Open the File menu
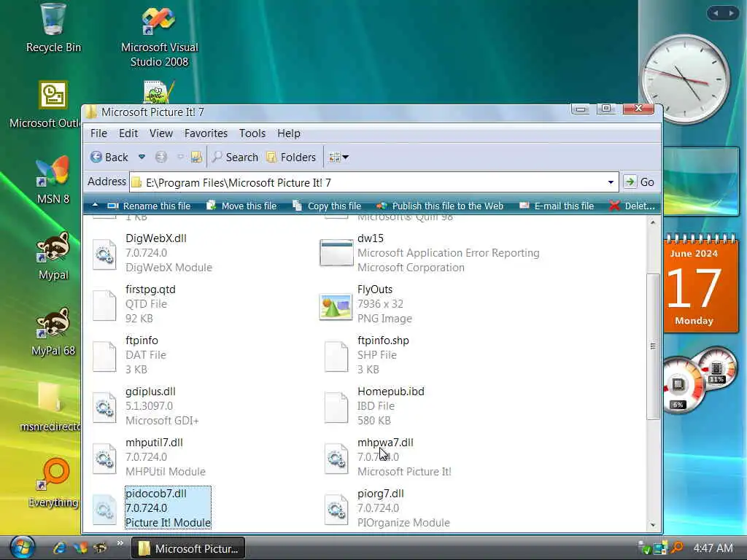Screen dimensions: 747x560 98,133
